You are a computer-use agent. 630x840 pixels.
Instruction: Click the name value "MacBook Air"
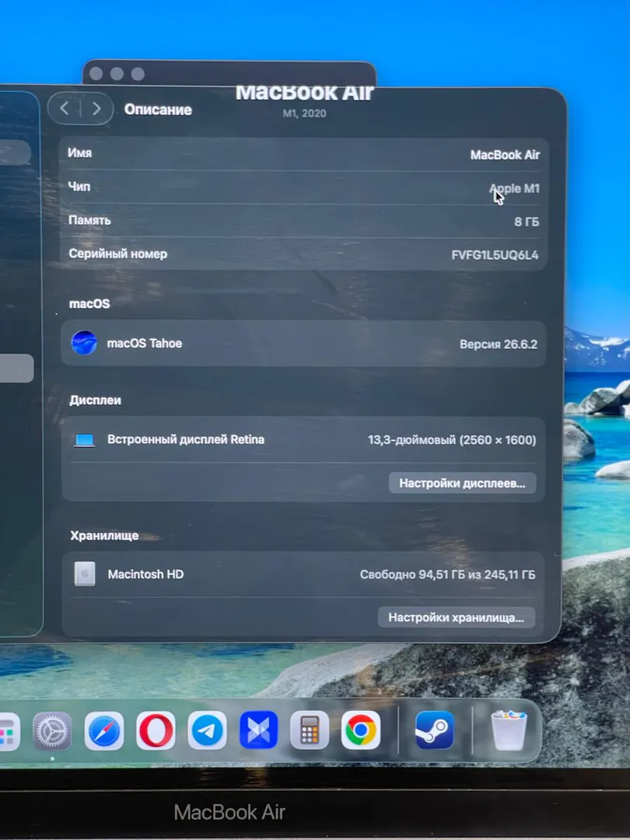505,155
